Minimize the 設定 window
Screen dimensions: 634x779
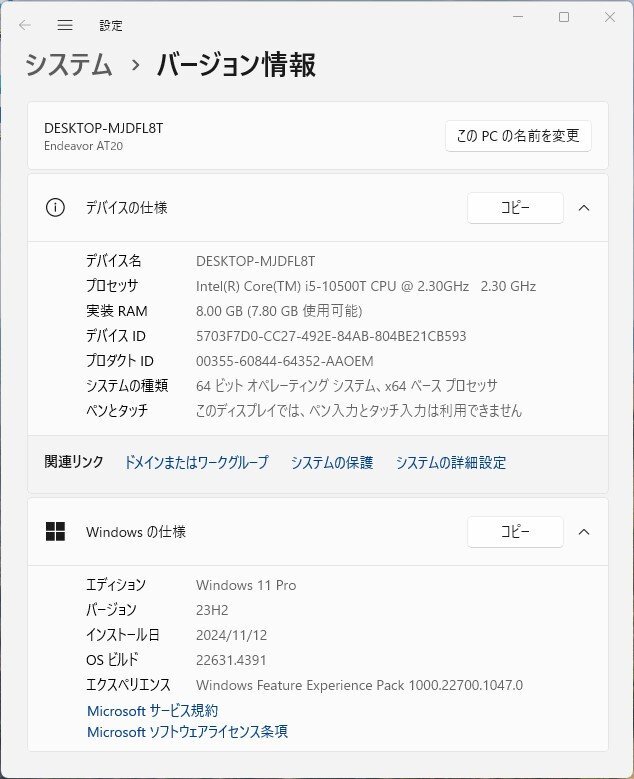pyautogui.click(x=518, y=17)
